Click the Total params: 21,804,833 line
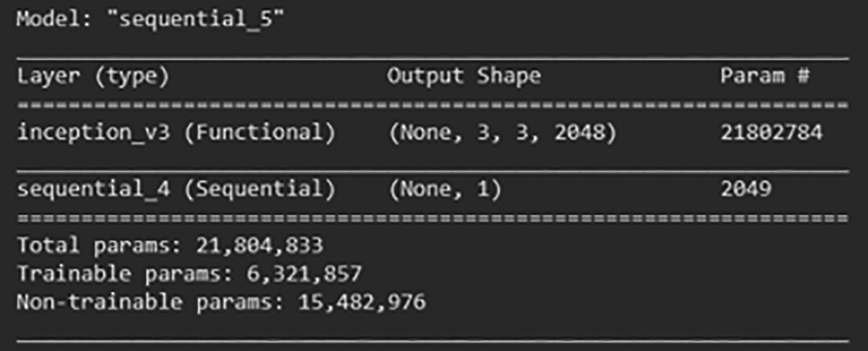The image size is (868, 351). coord(170,246)
